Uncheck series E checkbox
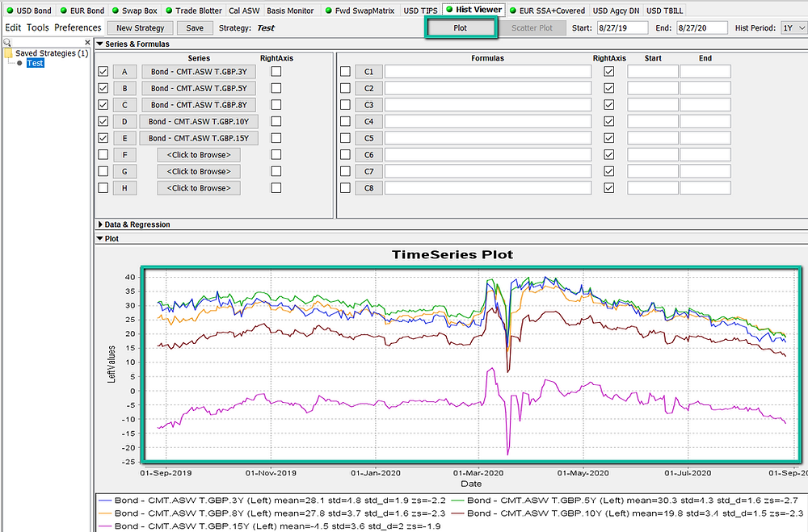This screenshot has width=808, height=532. point(103,138)
